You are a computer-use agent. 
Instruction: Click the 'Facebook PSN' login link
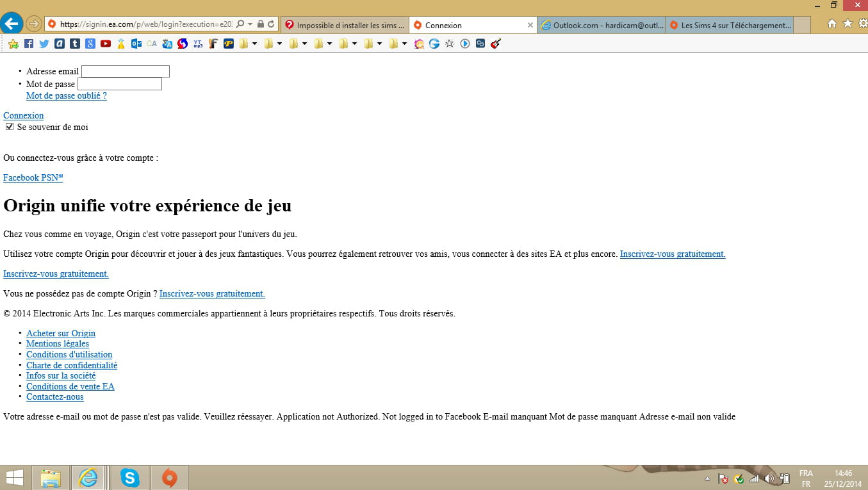pyautogui.click(x=33, y=177)
